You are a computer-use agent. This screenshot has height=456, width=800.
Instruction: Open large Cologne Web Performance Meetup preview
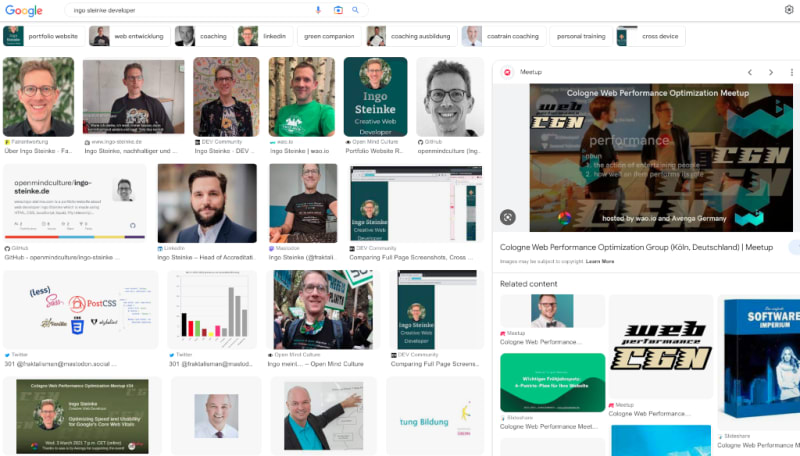coord(661,158)
